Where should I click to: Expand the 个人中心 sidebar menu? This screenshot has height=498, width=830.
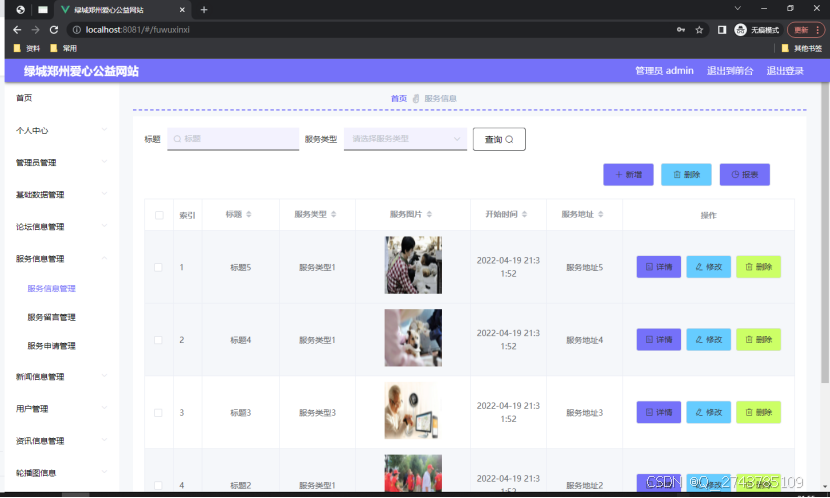pos(61,130)
